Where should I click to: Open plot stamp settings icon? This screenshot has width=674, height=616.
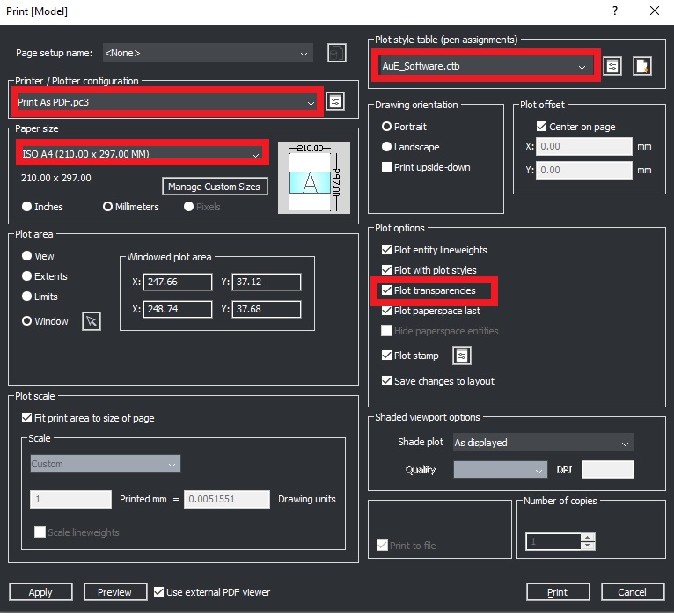point(462,356)
